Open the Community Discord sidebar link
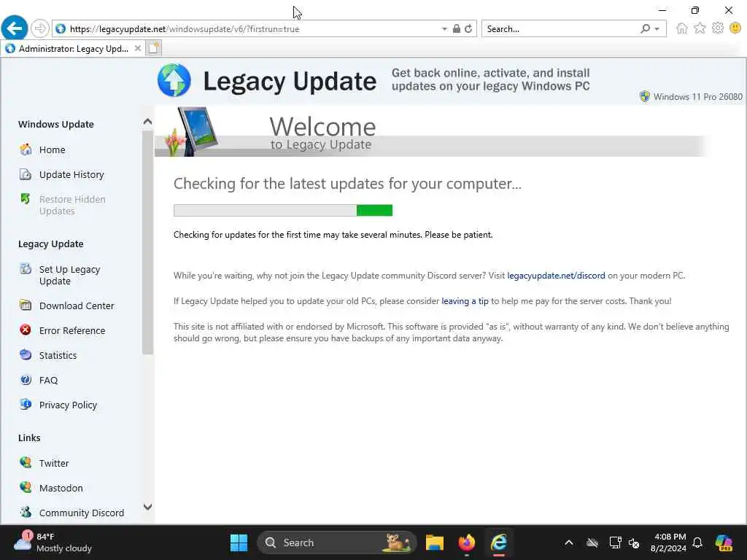Image resolution: width=747 pixels, height=560 pixels. point(82,513)
